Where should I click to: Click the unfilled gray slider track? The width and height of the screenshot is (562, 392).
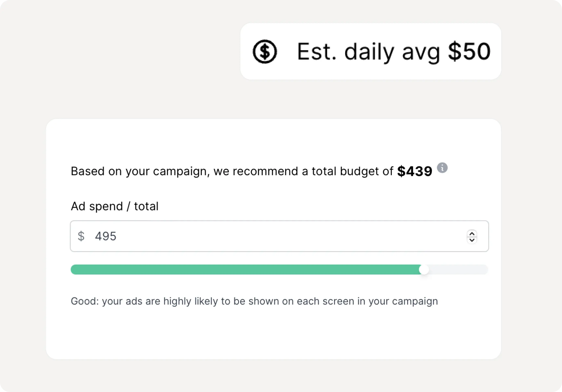458,270
